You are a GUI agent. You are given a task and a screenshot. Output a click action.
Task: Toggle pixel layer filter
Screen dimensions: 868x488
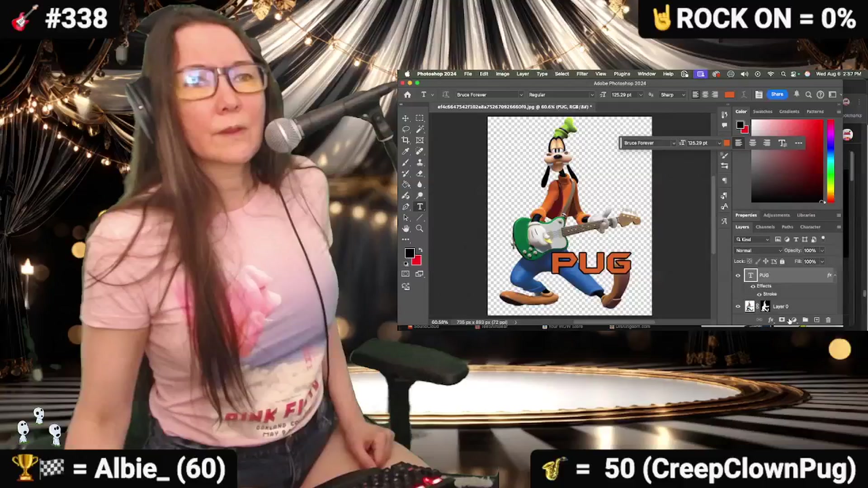pos(778,239)
